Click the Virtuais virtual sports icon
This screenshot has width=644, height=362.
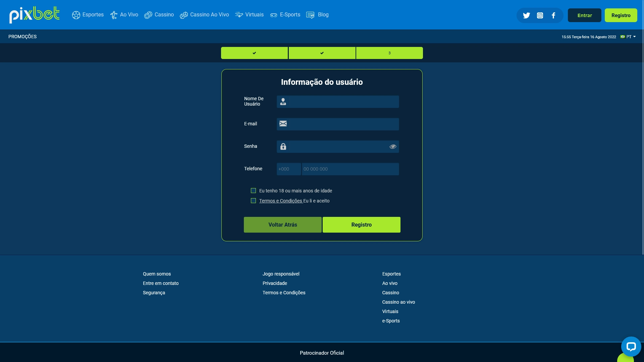tap(239, 15)
